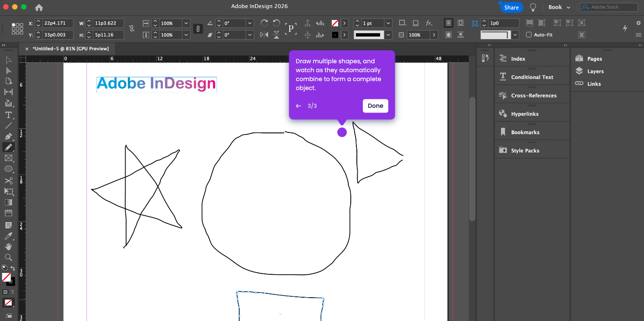Go back using tooltip left arrow

298,106
